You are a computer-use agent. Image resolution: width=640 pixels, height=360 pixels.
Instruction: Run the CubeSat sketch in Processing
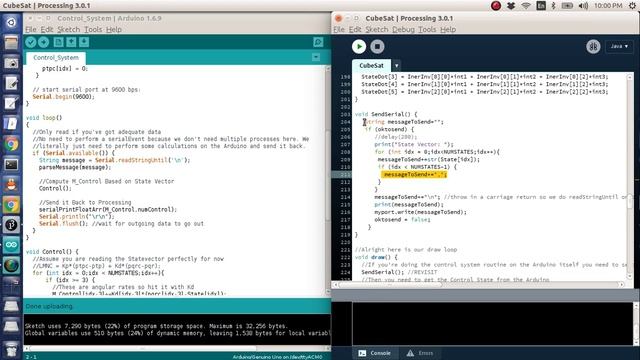pos(359,47)
